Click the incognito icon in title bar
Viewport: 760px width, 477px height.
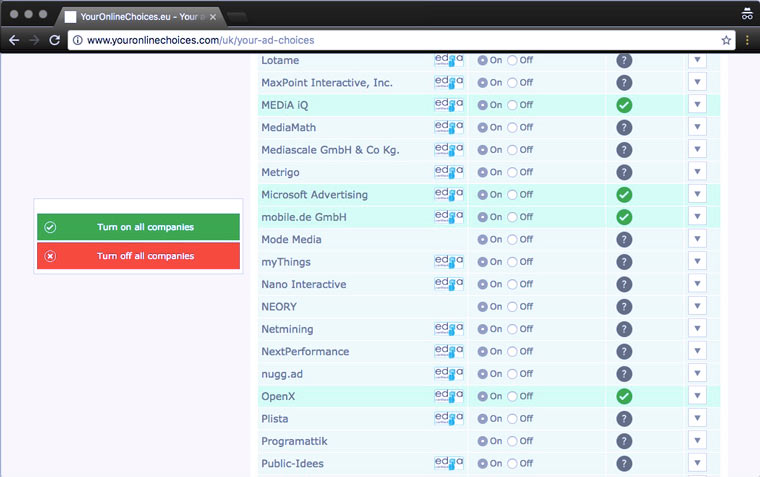pos(747,14)
